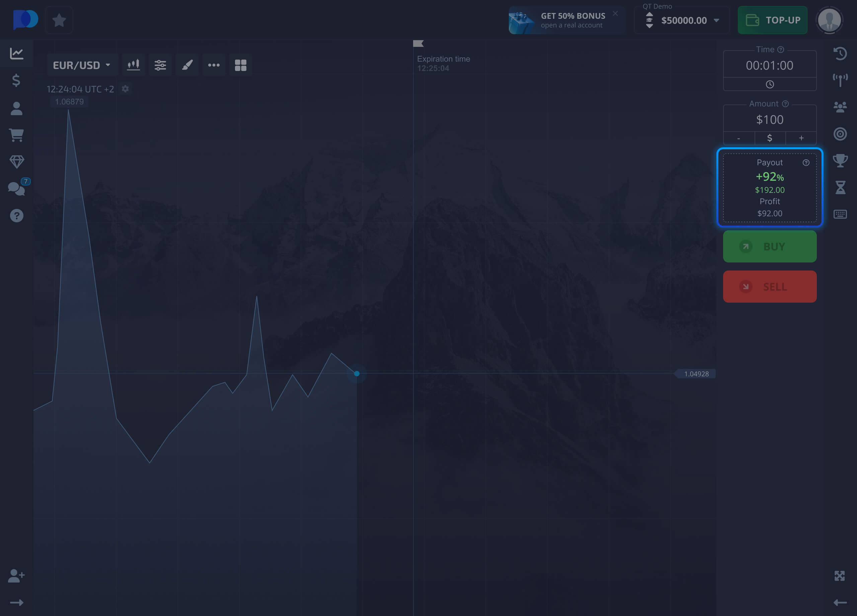Select the brush drawing tool
Image resolution: width=857 pixels, height=616 pixels.
point(187,65)
